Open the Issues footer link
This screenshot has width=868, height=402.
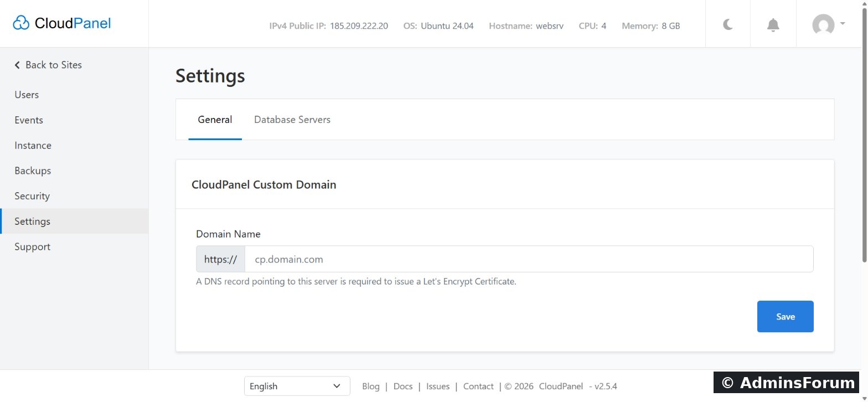[x=438, y=386]
